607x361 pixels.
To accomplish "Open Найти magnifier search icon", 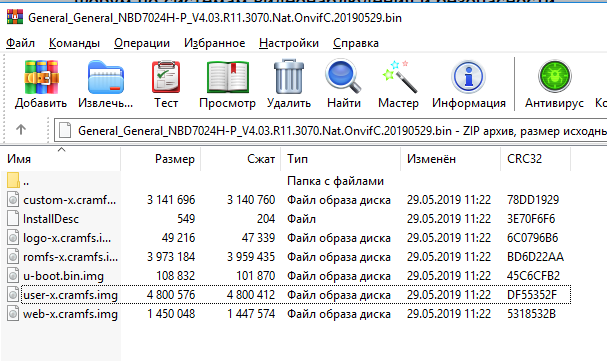I will 343,76.
